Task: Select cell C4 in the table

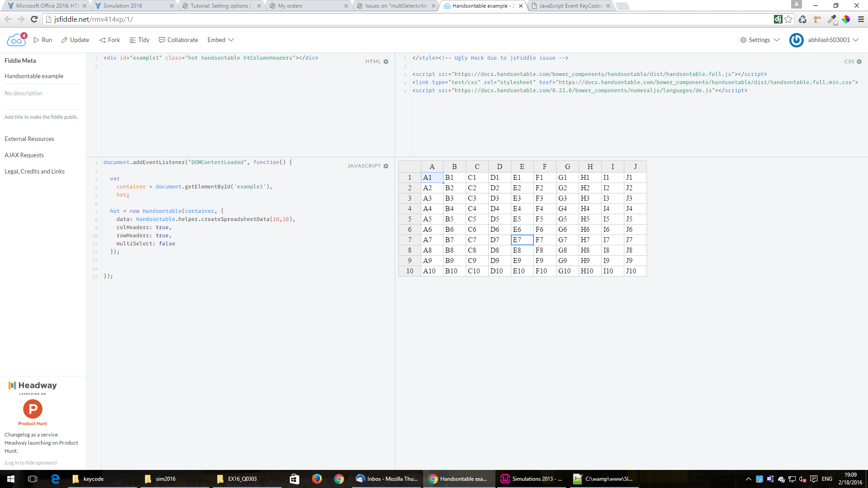Action: [477, 209]
